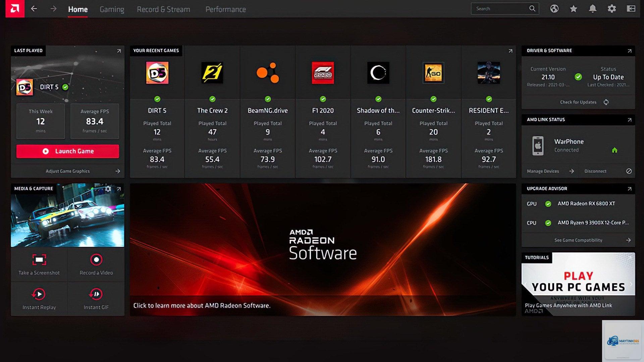Expand the Driver & Software panel
644x362 pixels.
point(630,51)
